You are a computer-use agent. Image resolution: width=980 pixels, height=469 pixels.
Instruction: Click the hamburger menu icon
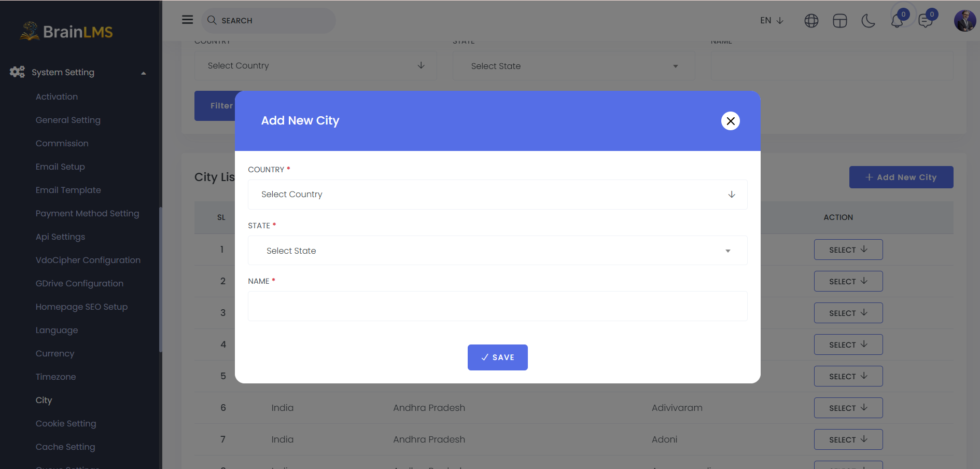tap(187, 20)
